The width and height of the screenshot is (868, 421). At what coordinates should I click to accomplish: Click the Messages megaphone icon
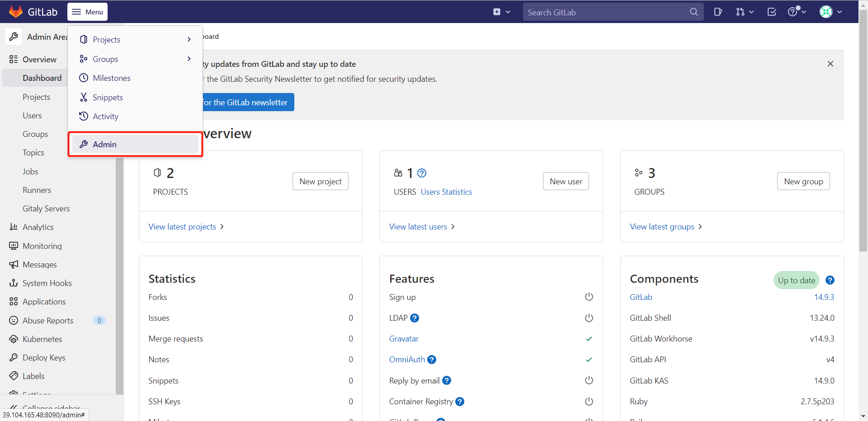tap(14, 264)
